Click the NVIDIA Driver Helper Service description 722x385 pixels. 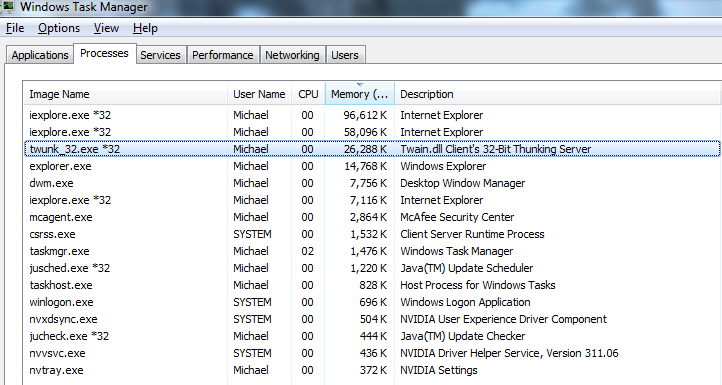coord(509,353)
